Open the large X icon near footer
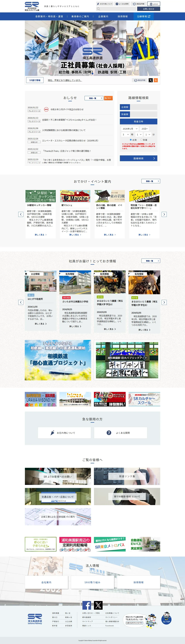The height and width of the screenshot is (644, 185). (98, 605)
